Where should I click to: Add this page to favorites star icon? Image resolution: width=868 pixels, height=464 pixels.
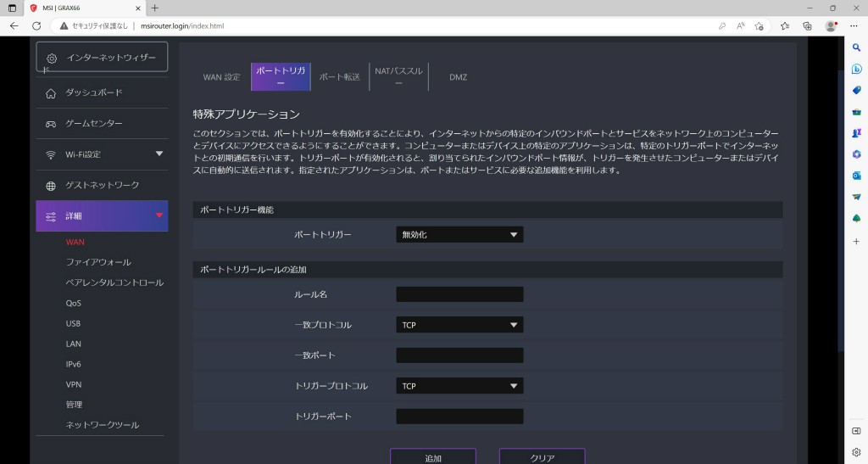[759, 26]
